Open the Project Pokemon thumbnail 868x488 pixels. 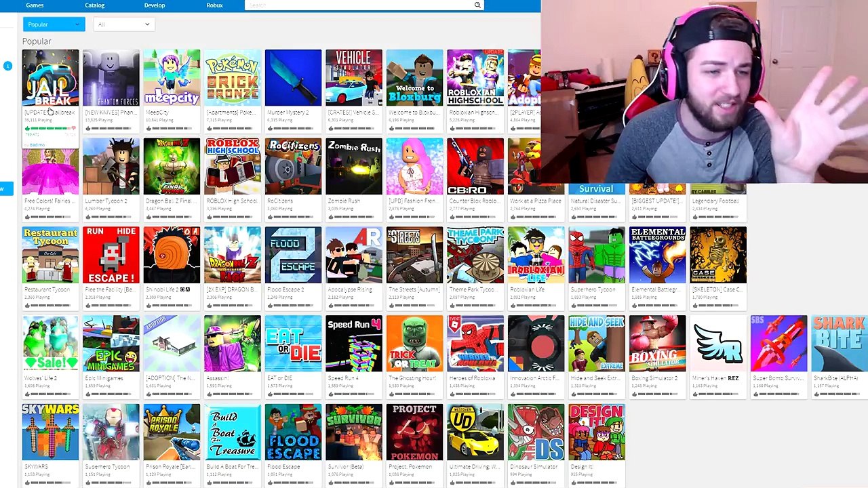tap(414, 432)
